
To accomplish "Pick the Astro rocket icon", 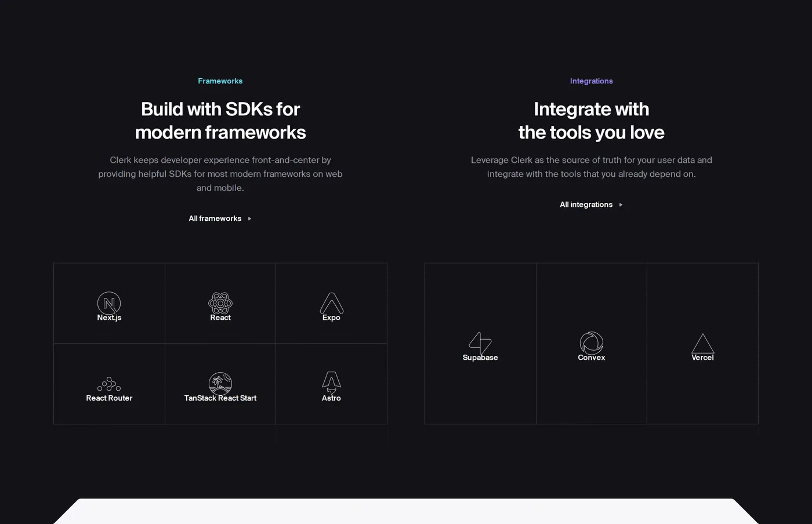I will tap(332, 384).
